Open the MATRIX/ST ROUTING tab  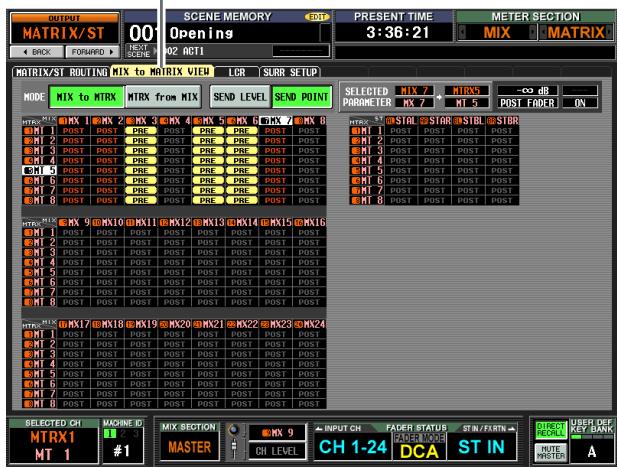(x=62, y=72)
